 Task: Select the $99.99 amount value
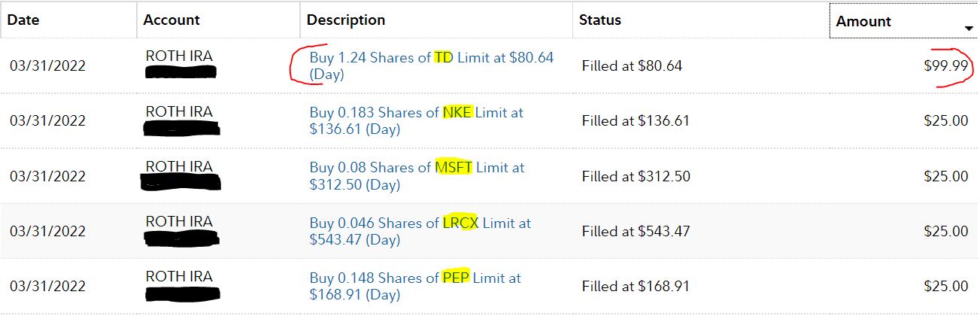coord(946,66)
